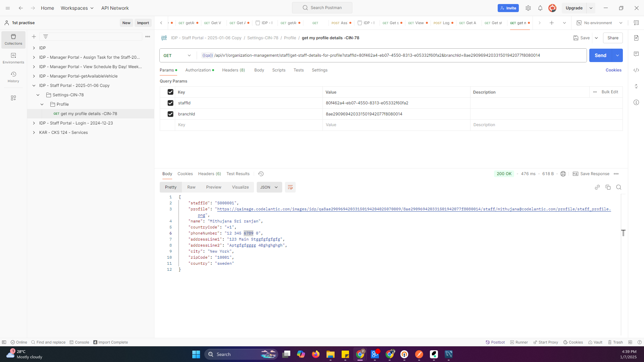Open the Save options dropdown arrow
The height and width of the screenshot is (362, 644).
tap(596, 38)
